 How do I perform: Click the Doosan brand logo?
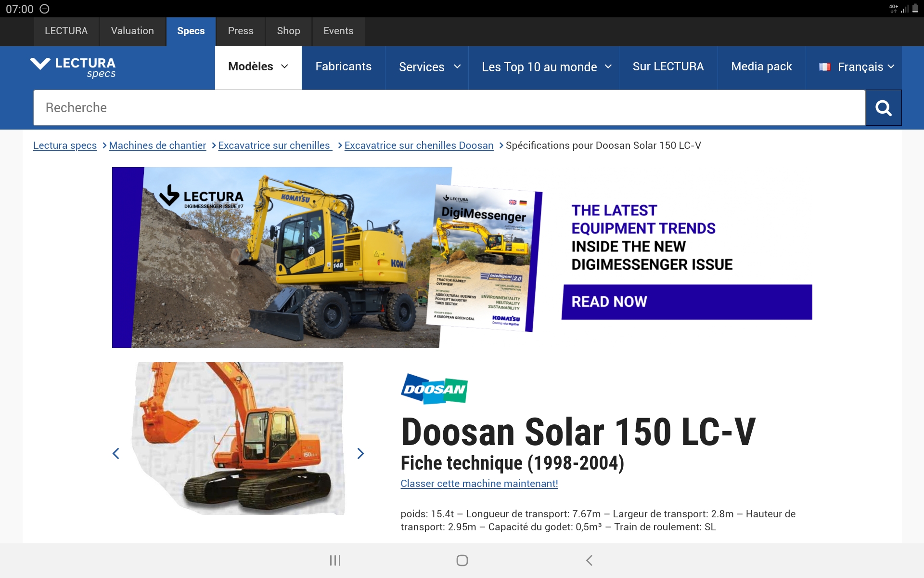click(434, 389)
